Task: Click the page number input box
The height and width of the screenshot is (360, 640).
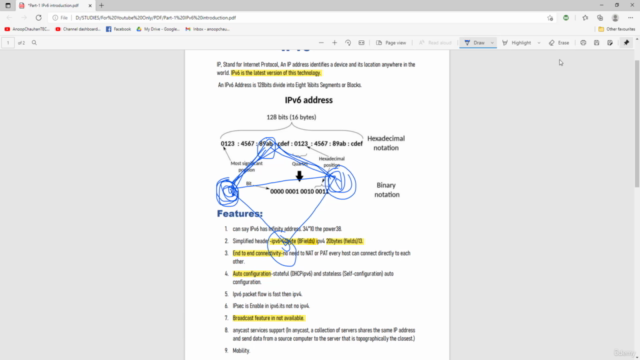Action: tap(8, 43)
